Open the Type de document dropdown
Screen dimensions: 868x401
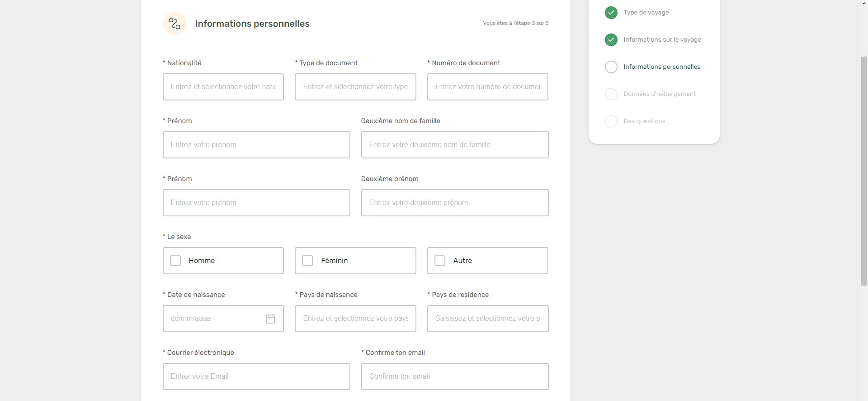(x=355, y=87)
